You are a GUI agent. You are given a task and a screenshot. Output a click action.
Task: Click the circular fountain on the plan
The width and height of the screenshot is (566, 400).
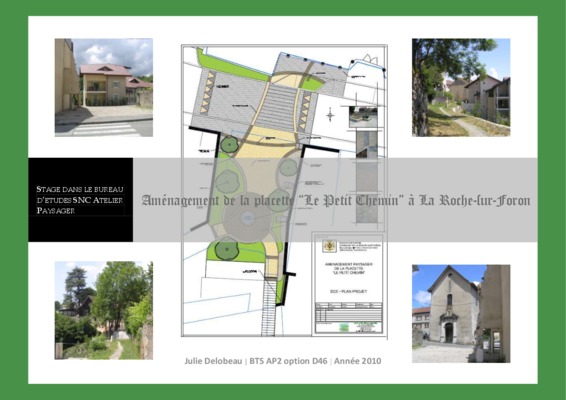coord(247,218)
